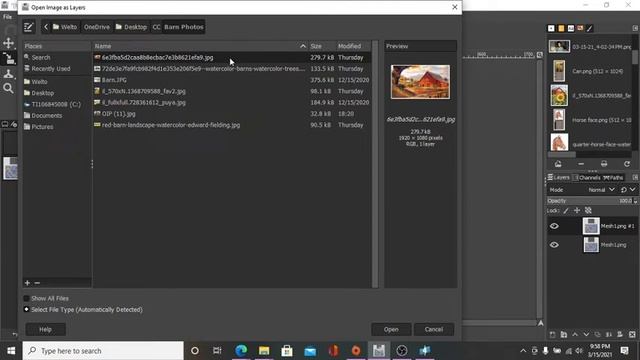
Task: Click the OneDrive path bar button
Action: tap(97, 27)
